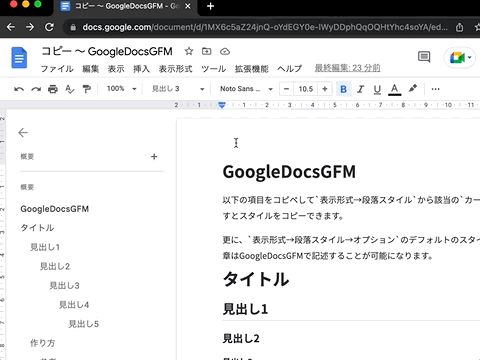Move document using folder icon
Screen dimensions: 480x360
click(207, 51)
